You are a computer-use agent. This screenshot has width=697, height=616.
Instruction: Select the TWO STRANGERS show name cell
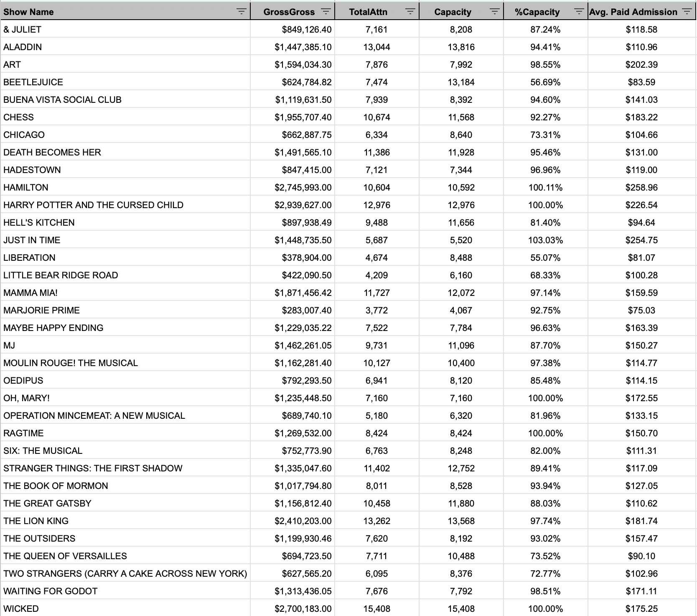pos(125,574)
